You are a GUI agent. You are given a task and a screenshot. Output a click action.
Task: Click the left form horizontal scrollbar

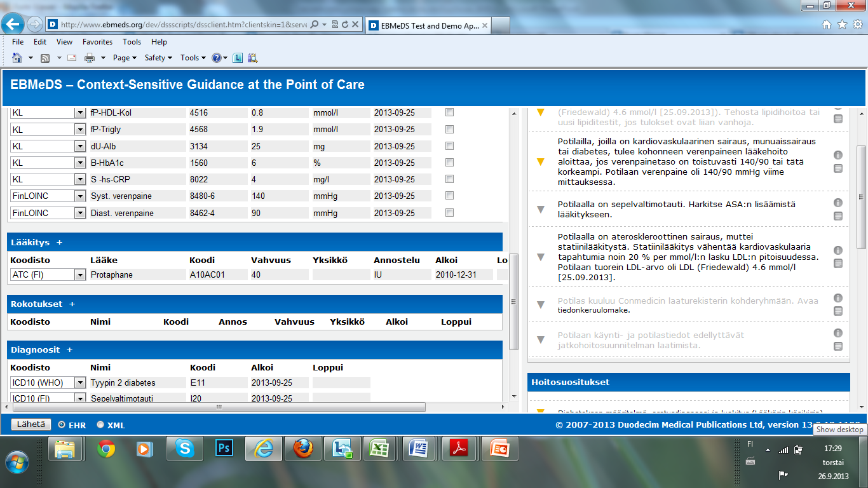click(219, 407)
